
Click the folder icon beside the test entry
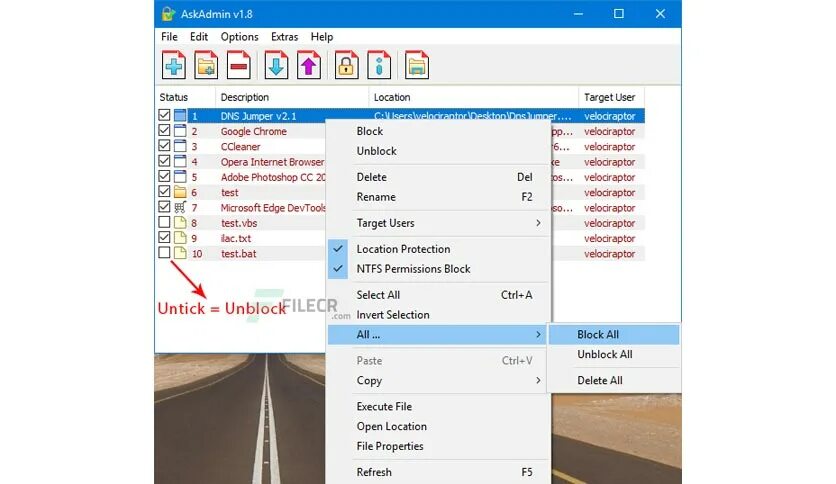[x=180, y=192]
